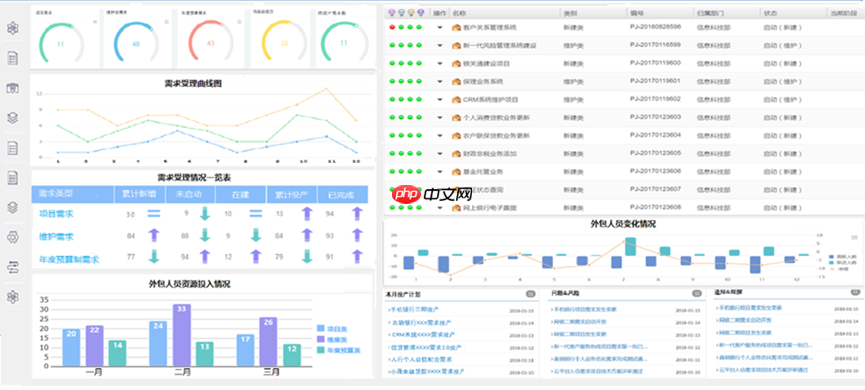Open the uppermost layers stack icon in the sidebar

point(12,117)
